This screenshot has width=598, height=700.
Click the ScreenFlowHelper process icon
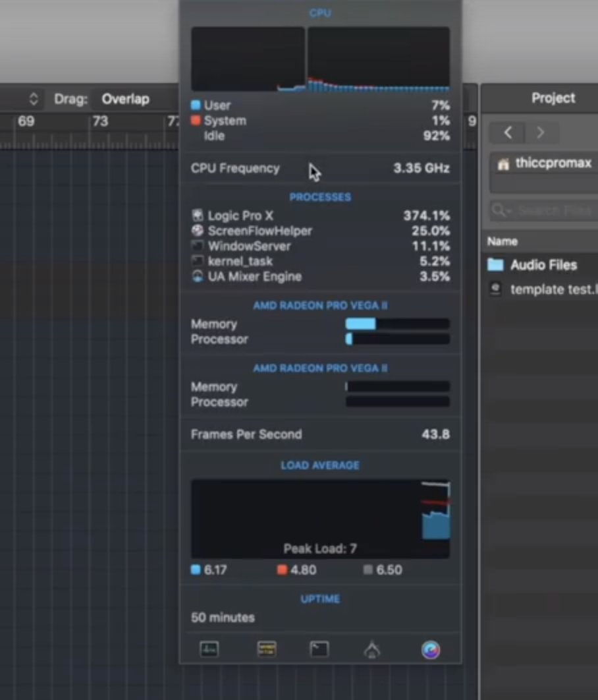(x=198, y=231)
